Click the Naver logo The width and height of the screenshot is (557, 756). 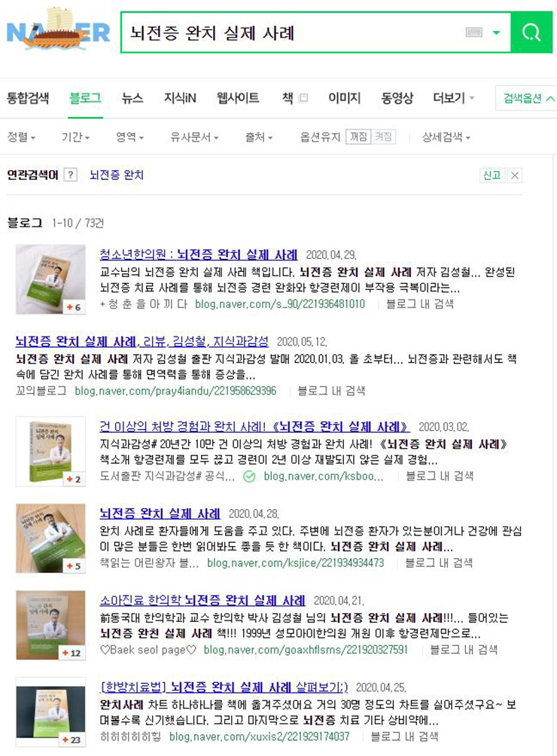point(58,30)
